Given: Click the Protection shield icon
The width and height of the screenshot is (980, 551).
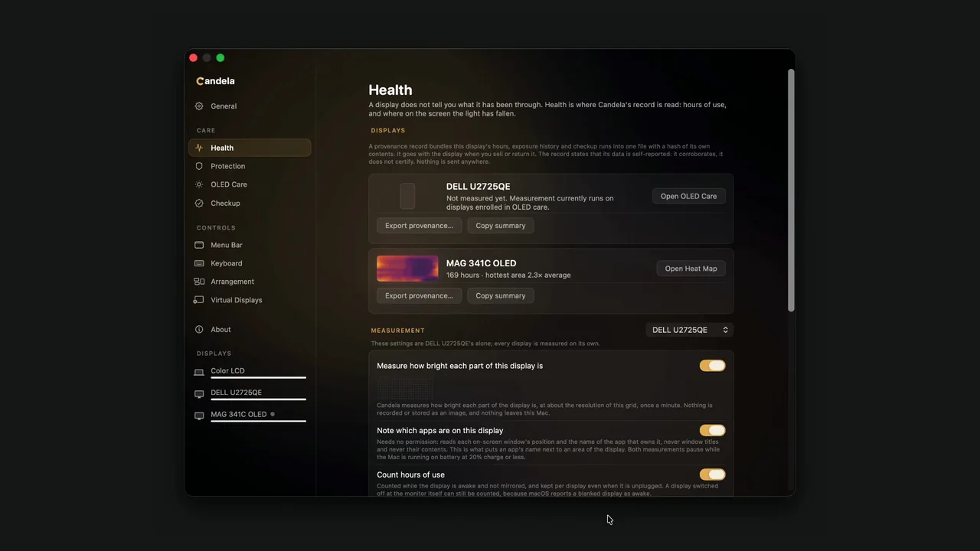Looking at the screenshot, I should click(199, 166).
